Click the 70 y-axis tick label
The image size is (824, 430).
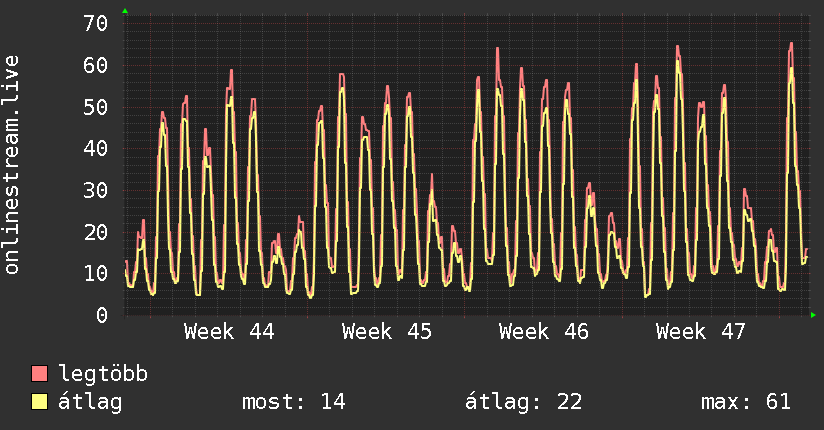tap(96, 23)
